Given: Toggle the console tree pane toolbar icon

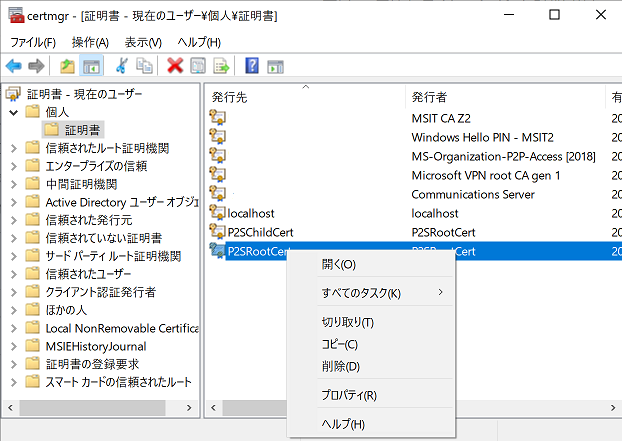Looking at the screenshot, I should point(91,66).
